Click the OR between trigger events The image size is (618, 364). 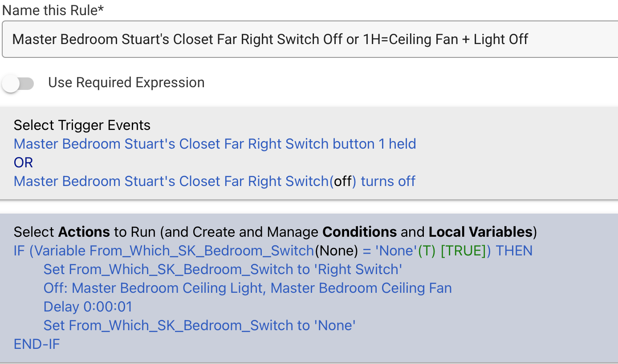point(24,162)
